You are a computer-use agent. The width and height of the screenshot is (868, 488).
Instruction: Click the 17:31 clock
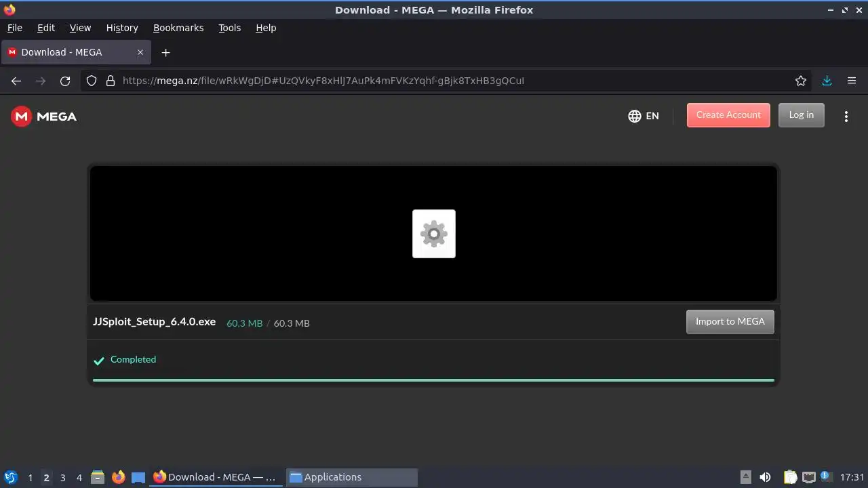click(852, 477)
